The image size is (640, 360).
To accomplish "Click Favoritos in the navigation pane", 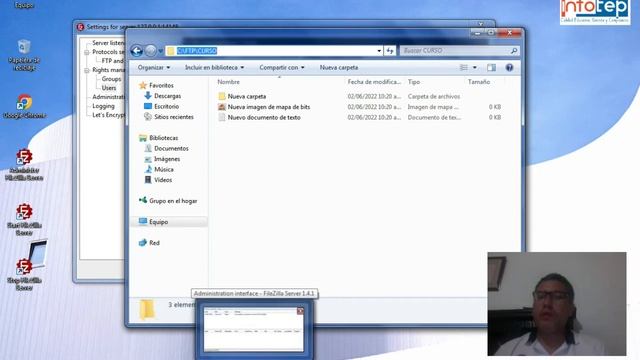I will click(161, 85).
